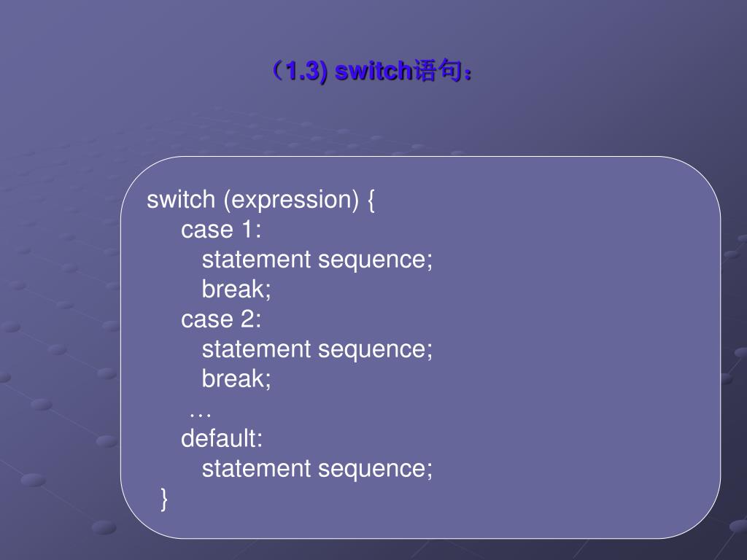Image resolution: width=747 pixels, height=560 pixels.
Task: Click the closing curly brace
Action: point(164,499)
